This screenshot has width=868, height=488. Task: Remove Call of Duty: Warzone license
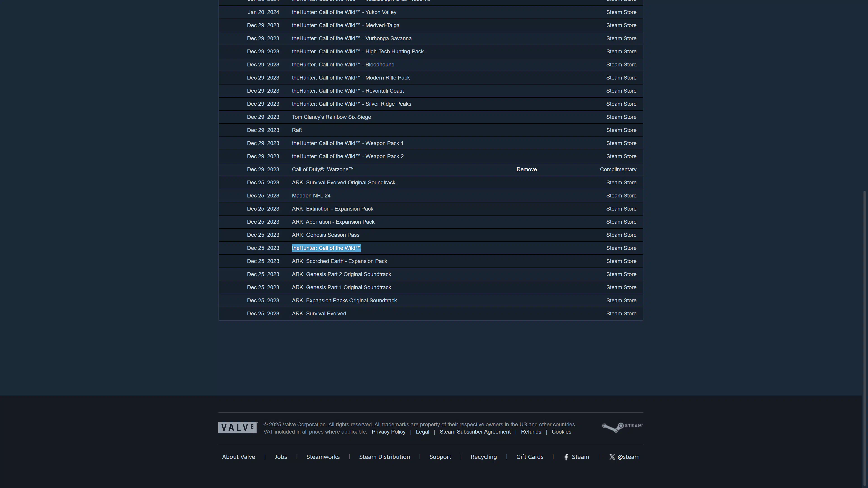coord(527,169)
